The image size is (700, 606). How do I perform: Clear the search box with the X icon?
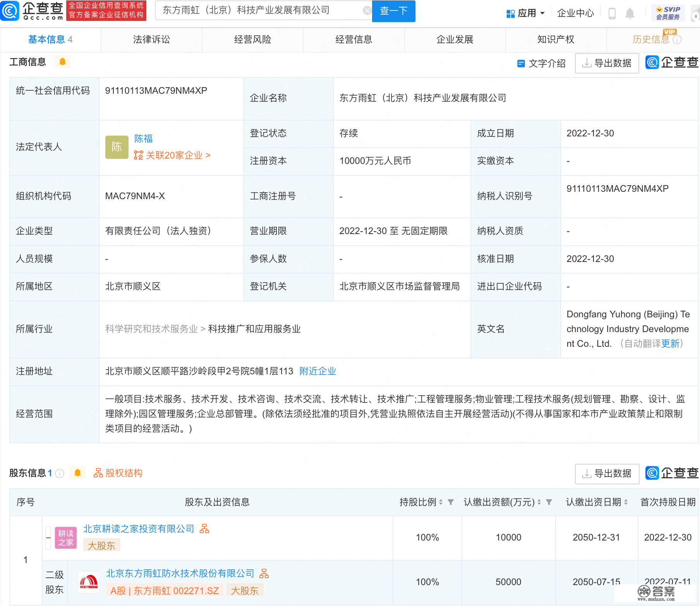pos(367,11)
